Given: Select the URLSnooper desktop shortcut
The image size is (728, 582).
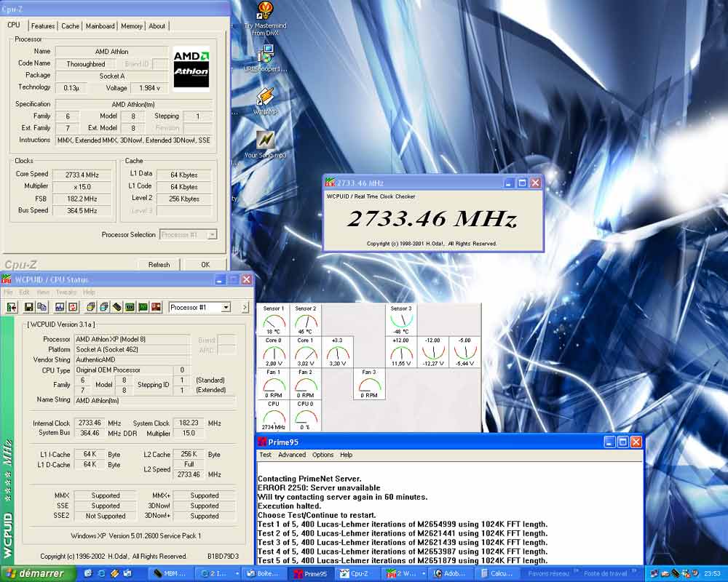Looking at the screenshot, I should [266, 58].
